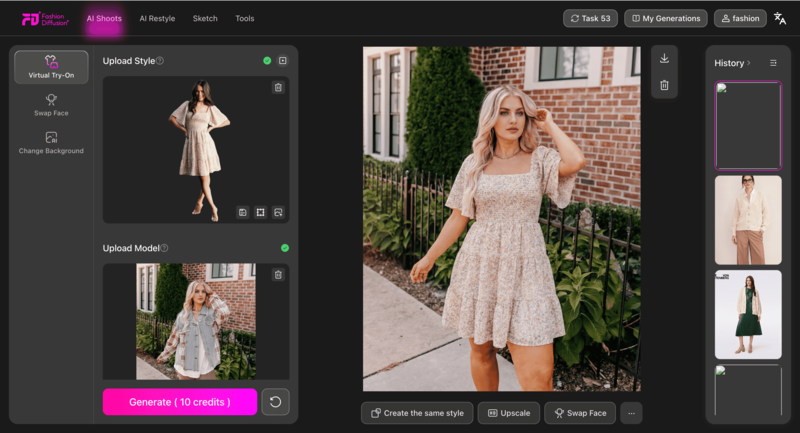Screen dimensions: 800x433
Task: Select the Virtual Try-On mode
Action: (51, 67)
